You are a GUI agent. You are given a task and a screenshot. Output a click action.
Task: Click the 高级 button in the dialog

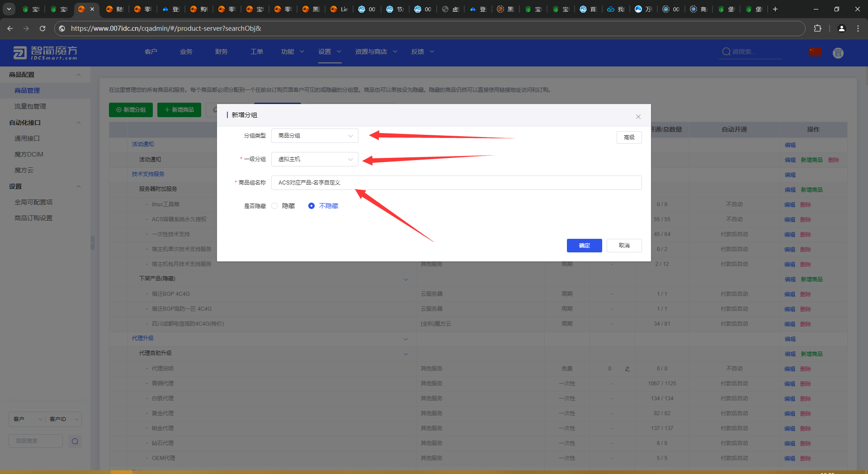click(629, 137)
